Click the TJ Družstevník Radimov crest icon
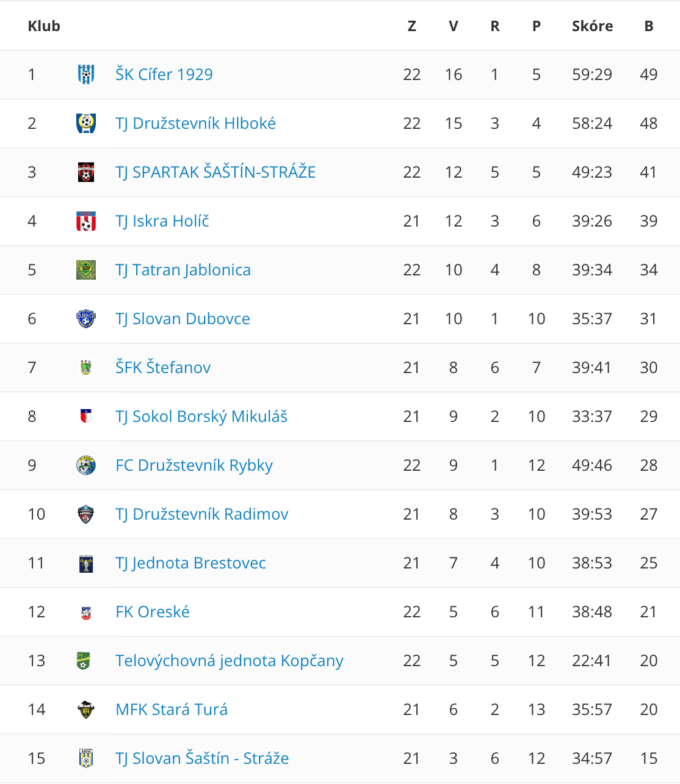The width and height of the screenshot is (680, 784). pos(86,514)
